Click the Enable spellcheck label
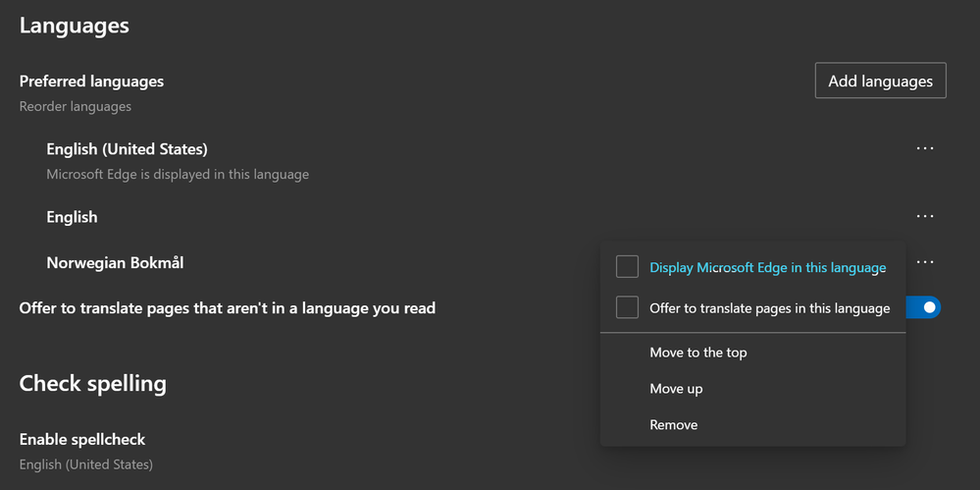This screenshot has height=490, width=980. [81, 440]
